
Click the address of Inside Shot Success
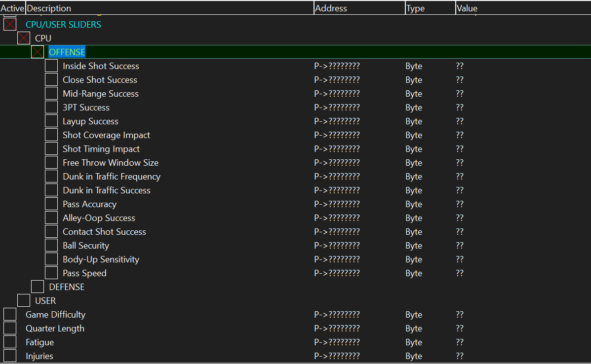(337, 66)
